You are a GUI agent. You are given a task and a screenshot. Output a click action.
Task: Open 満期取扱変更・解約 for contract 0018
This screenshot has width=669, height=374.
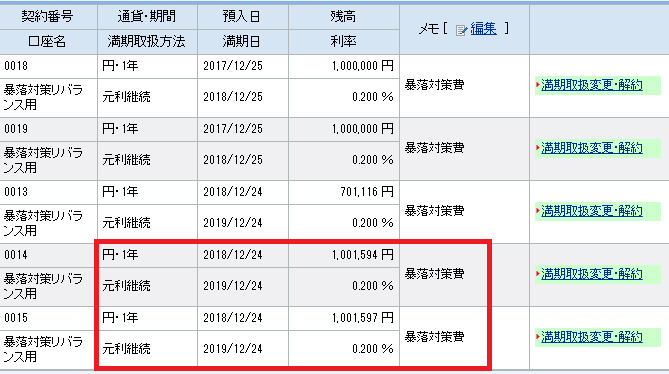[x=592, y=85]
